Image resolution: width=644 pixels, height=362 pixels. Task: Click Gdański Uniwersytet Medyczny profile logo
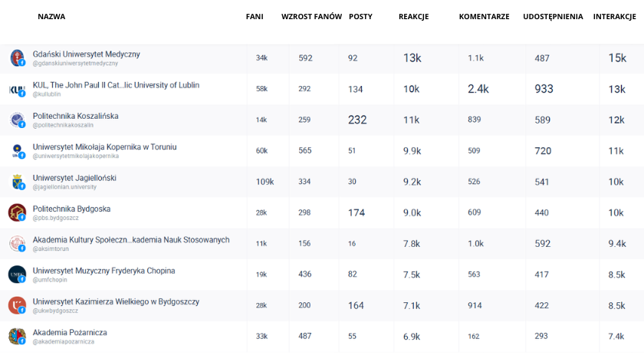(x=17, y=58)
